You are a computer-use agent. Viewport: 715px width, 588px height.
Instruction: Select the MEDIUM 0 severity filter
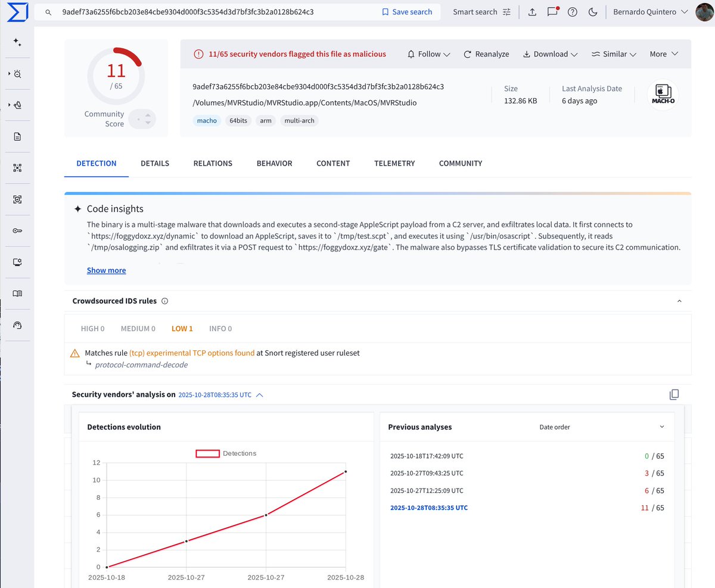[x=138, y=328]
